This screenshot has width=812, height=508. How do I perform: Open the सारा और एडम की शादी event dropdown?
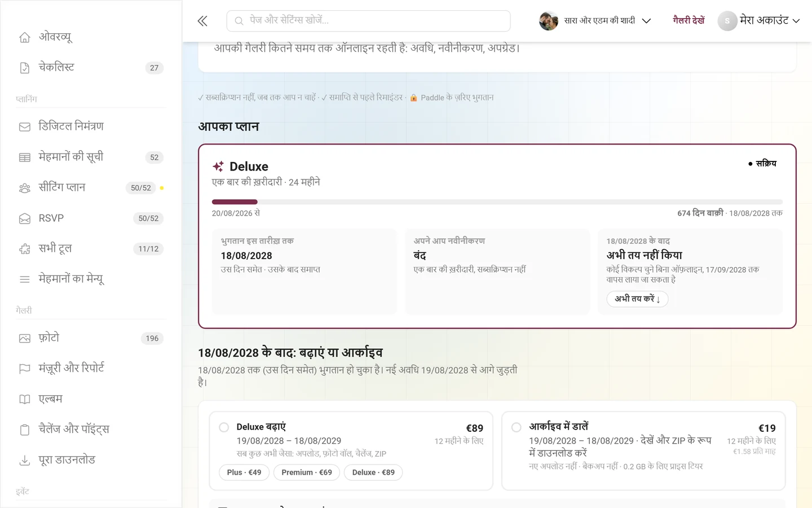pyautogui.click(x=595, y=21)
